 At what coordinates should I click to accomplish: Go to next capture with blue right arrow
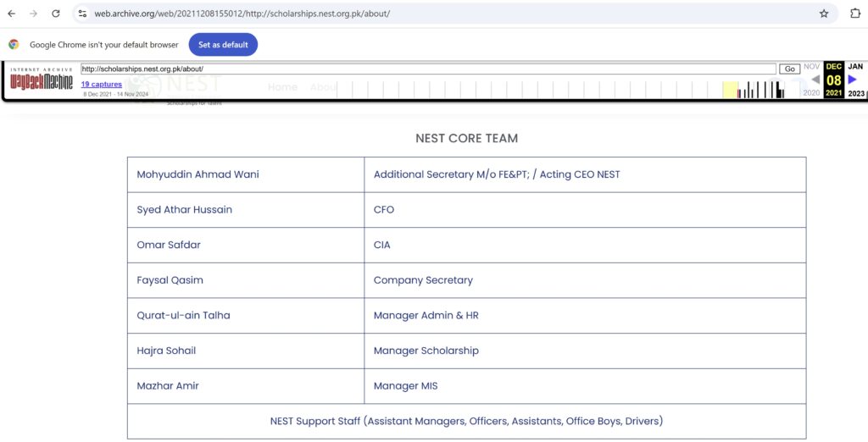(853, 80)
